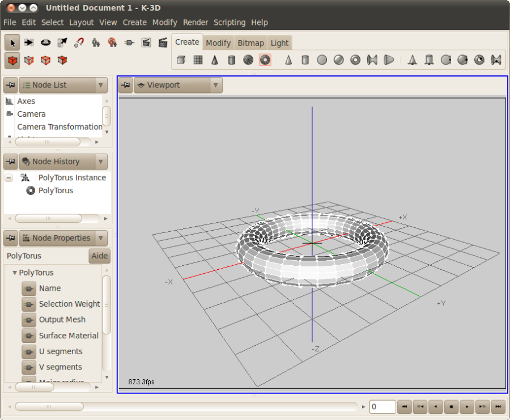510x420 pixels.
Task: Toggle pin on Viewport panel
Action: (126, 85)
